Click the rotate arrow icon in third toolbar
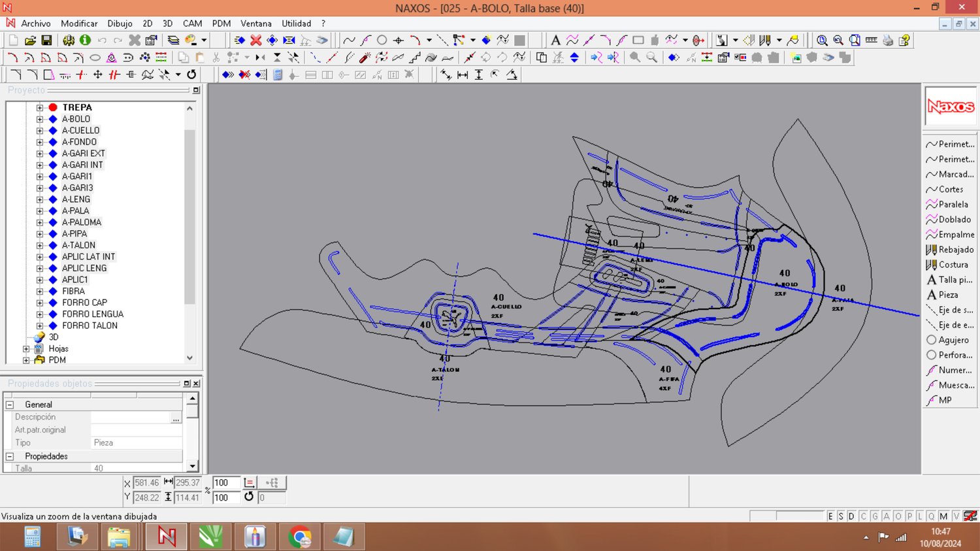The width and height of the screenshot is (980, 551). (x=191, y=75)
